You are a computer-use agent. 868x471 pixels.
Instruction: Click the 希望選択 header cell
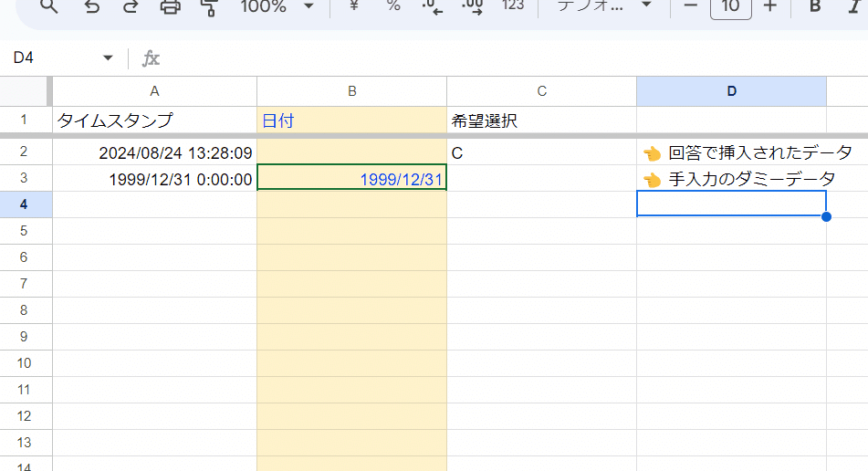tap(542, 120)
